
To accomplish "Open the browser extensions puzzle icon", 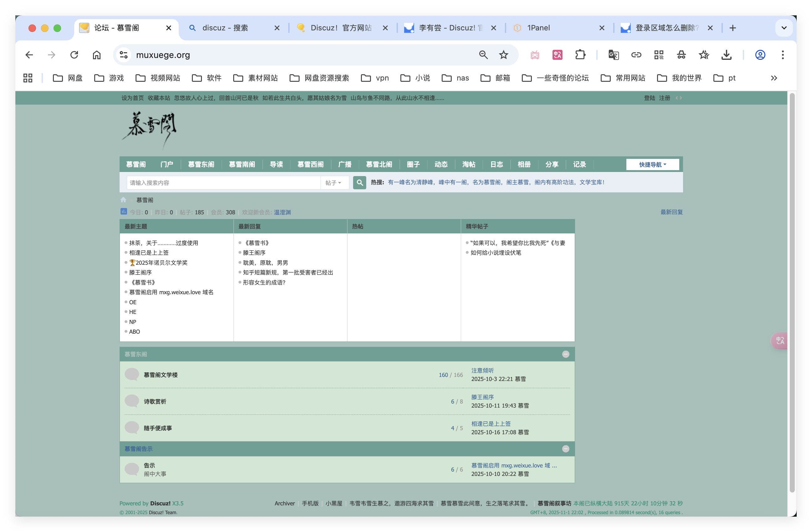I will 580,55.
